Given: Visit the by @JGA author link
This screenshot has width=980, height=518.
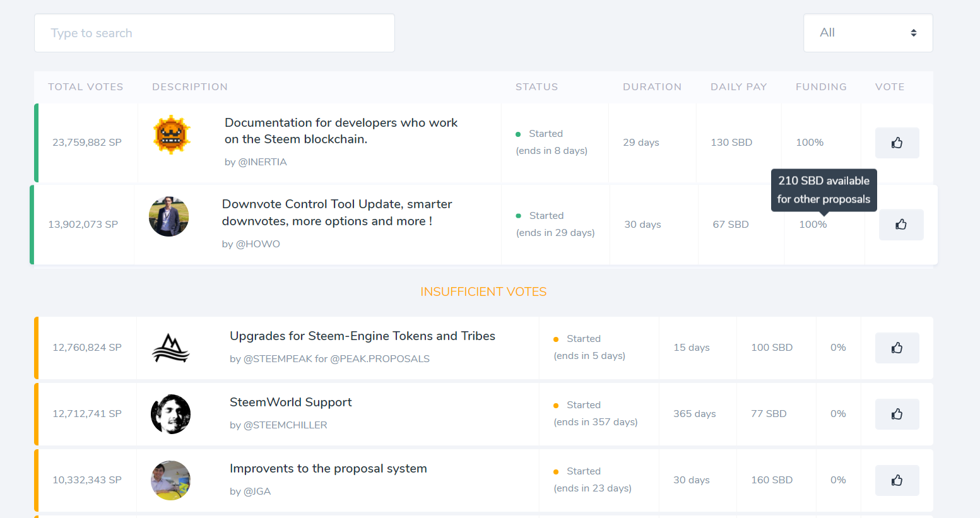Looking at the screenshot, I should click(x=250, y=492).
